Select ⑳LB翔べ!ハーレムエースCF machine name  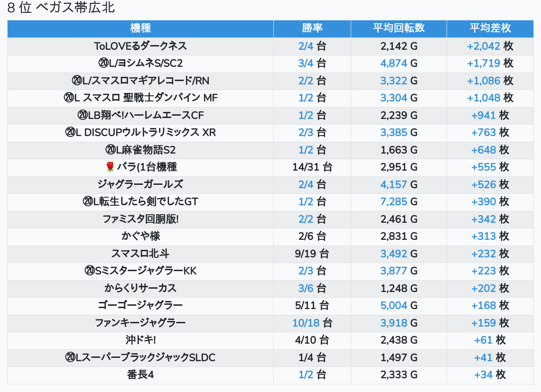coord(140,115)
